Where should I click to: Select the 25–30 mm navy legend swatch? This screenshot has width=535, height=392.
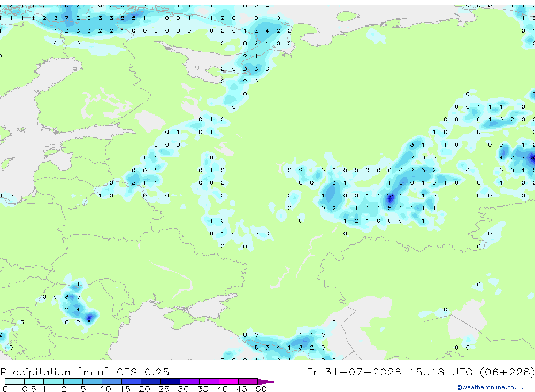(170, 381)
